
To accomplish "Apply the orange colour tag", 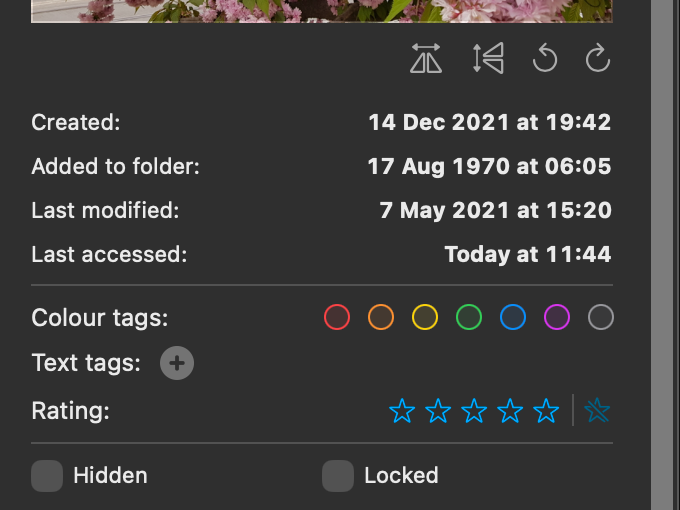I will 381,318.
